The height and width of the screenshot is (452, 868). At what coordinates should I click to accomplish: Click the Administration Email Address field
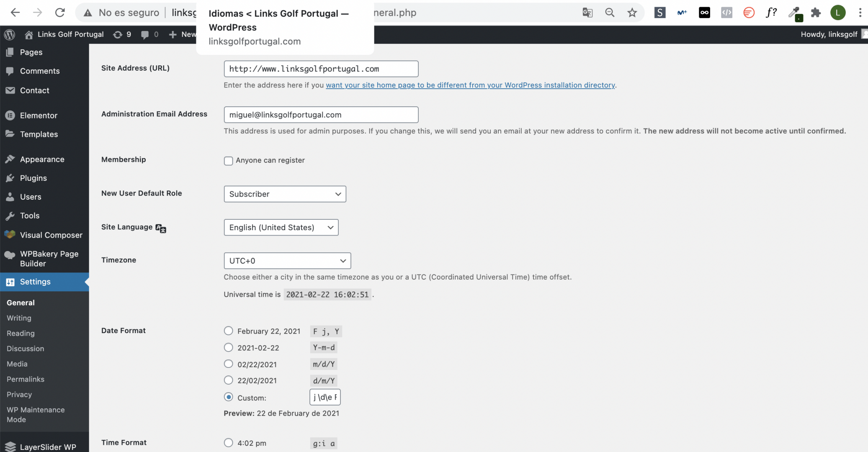[321, 115]
